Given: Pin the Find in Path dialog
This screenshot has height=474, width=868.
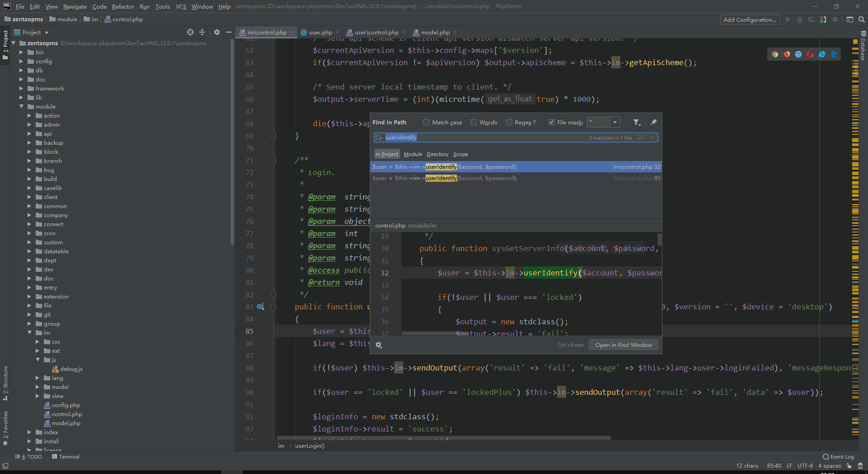Looking at the screenshot, I should point(653,122).
